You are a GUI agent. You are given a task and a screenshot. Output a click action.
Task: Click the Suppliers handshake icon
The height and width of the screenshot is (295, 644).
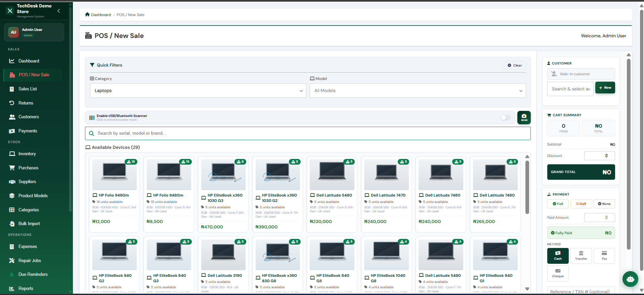[12, 181]
